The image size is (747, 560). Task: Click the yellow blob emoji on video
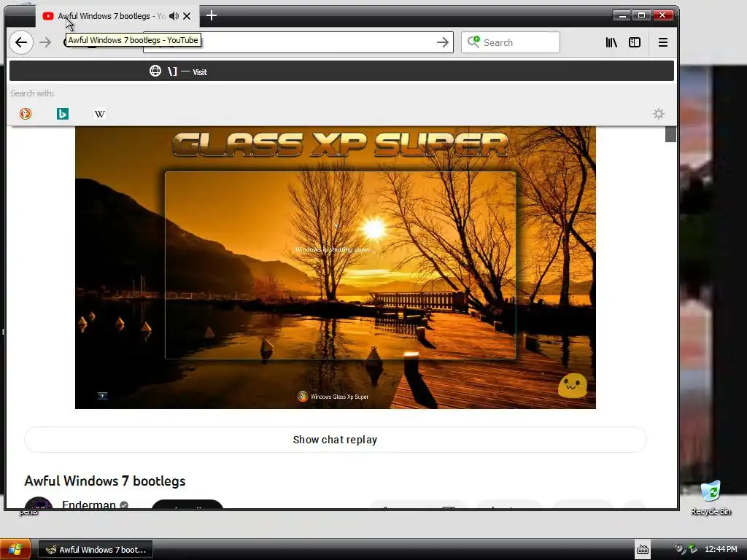click(572, 386)
